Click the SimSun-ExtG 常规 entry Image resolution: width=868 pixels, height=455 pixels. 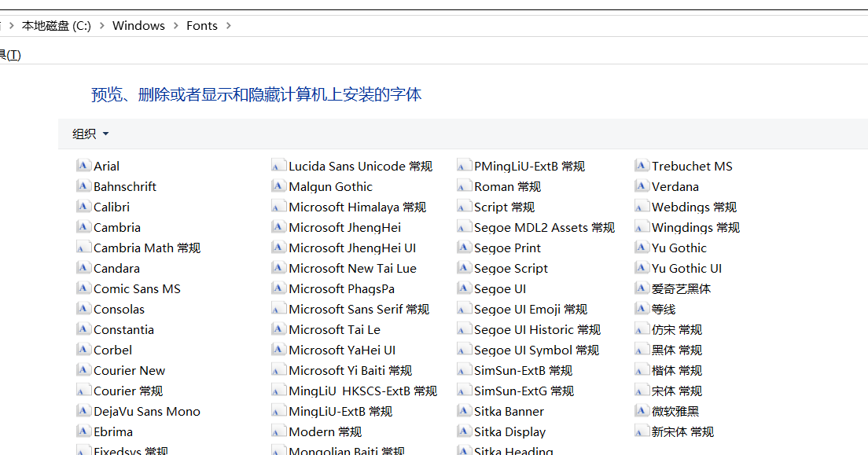tap(524, 391)
